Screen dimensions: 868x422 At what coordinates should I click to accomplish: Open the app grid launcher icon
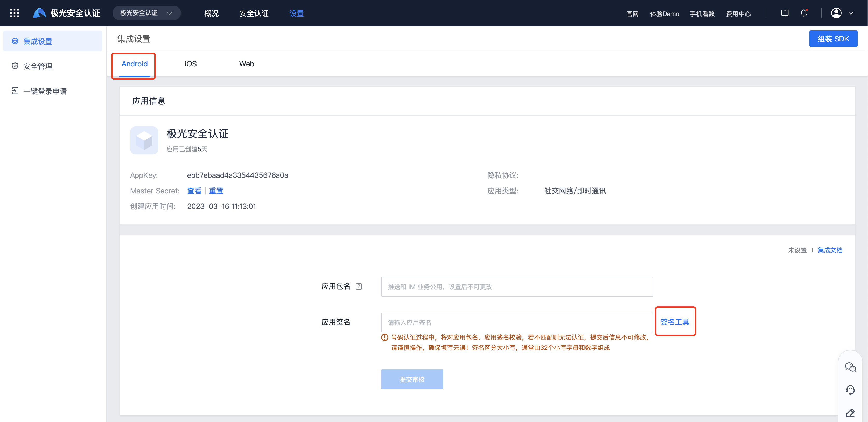coord(15,13)
